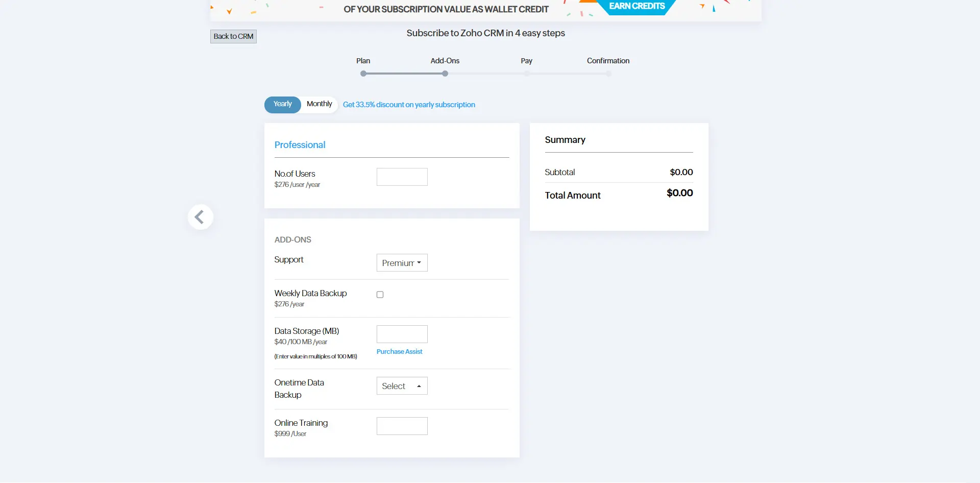Image resolution: width=980 pixels, height=483 pixels.
Task: Switch to Monthly billing
Action: point(319,104)
